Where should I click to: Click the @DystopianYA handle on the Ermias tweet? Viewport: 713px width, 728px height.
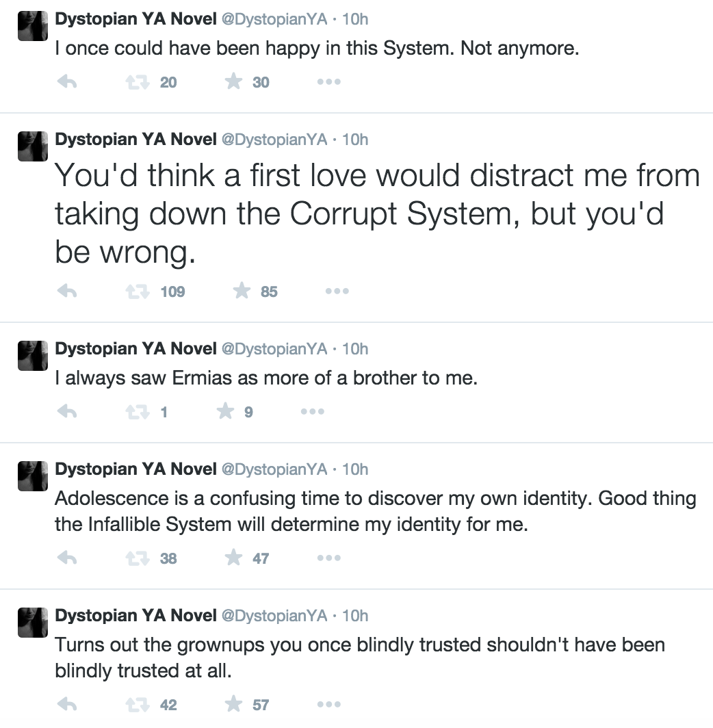(x=274, y=349)
